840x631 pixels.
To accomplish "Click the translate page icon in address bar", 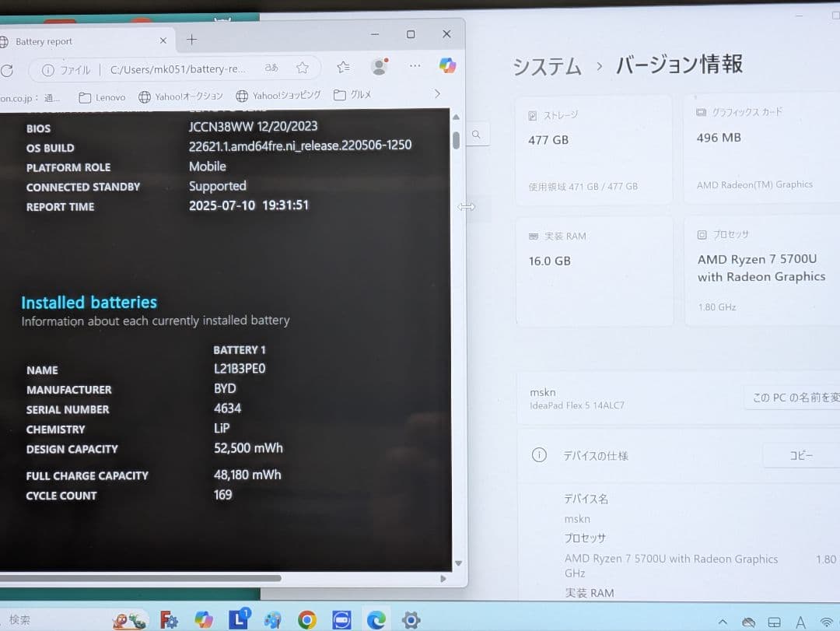I will point(271,67).
